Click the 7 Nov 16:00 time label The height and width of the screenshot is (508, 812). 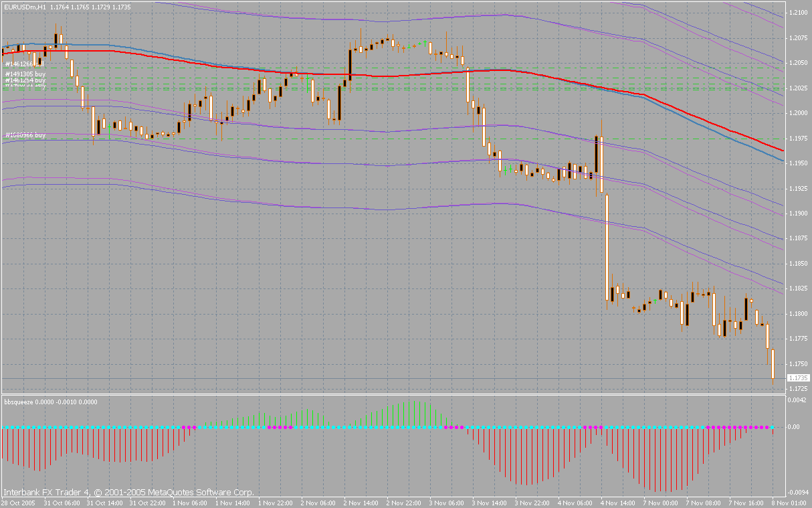coord(747,503)
